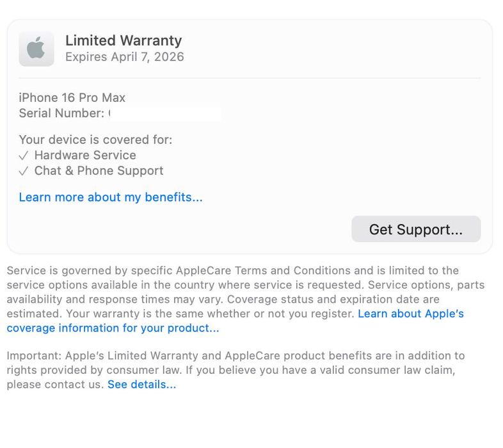Click the Limited Warranty heading

pyautogui.click(x=124, y=40)
